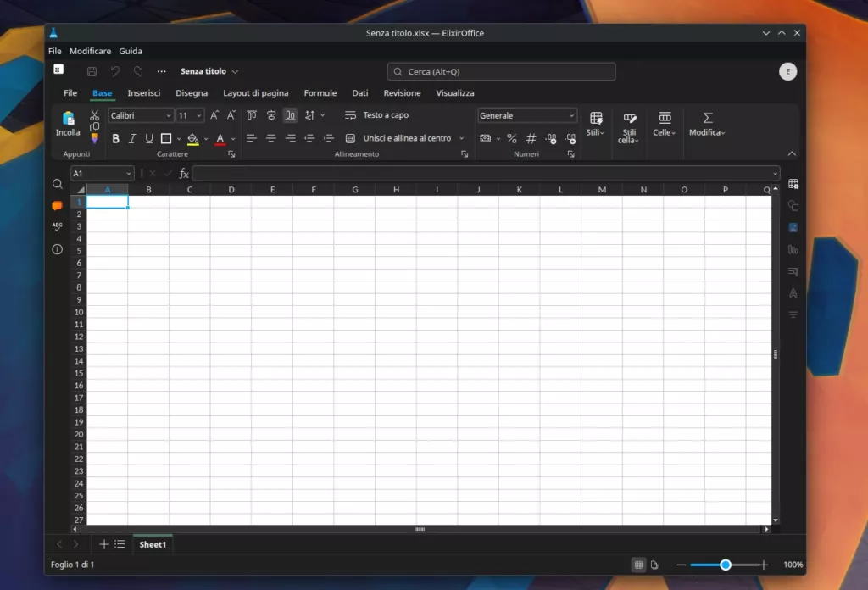Align cell content to the middle vertically
This screenshot has height=590, width=868.
pyautogui.click(x=271, y=115)
